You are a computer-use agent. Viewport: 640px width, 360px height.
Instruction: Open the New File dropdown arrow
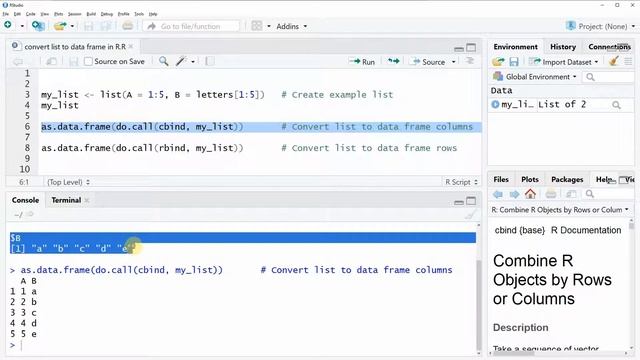(22, 26)
